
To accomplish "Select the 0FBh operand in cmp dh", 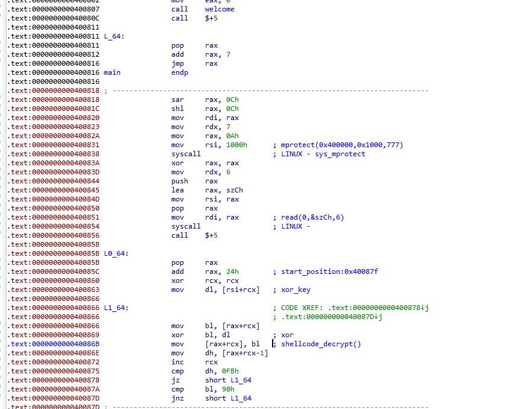I will point(230,371).
